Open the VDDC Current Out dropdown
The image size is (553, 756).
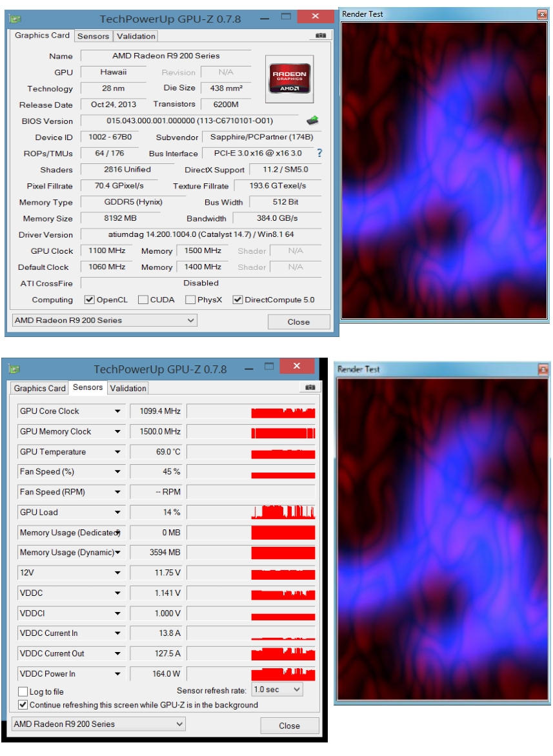[117, 653]
